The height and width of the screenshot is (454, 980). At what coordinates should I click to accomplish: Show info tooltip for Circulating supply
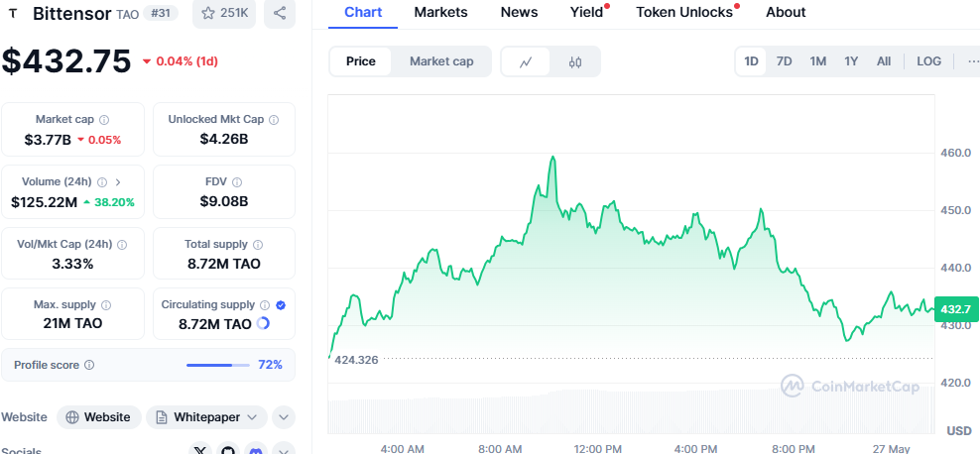[265, 304]
